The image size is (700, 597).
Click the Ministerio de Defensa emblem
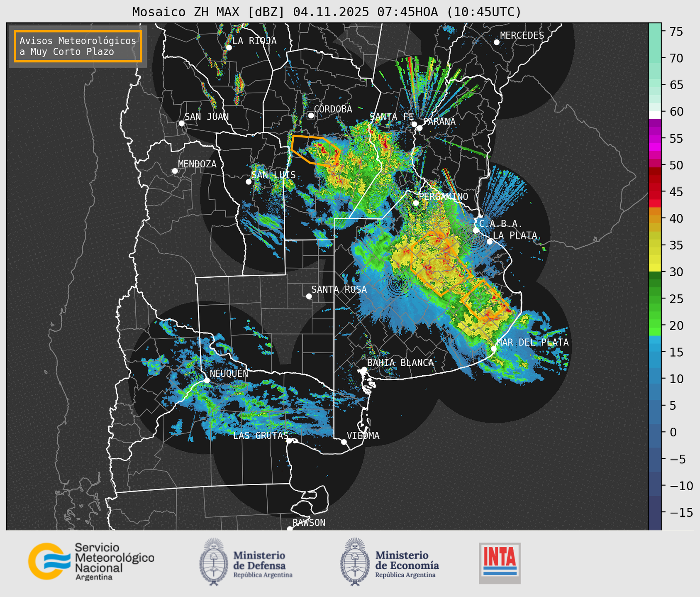(214, 562)
